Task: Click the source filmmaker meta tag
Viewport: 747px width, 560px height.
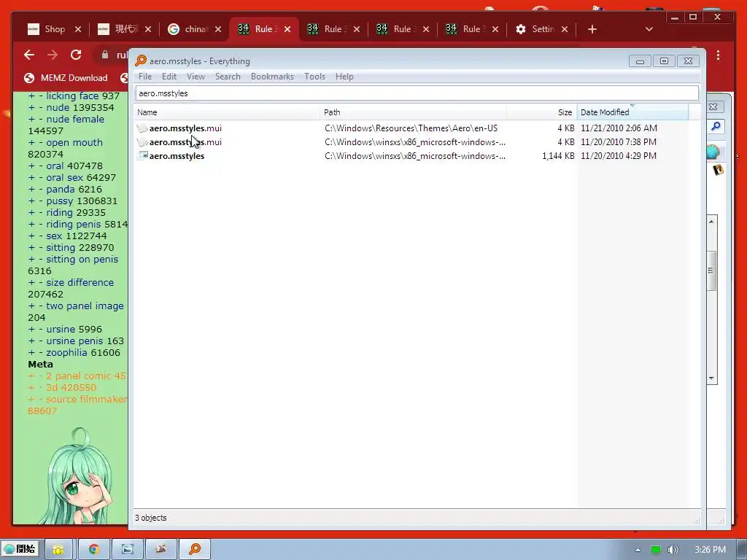Action: [x=86, y=399]
